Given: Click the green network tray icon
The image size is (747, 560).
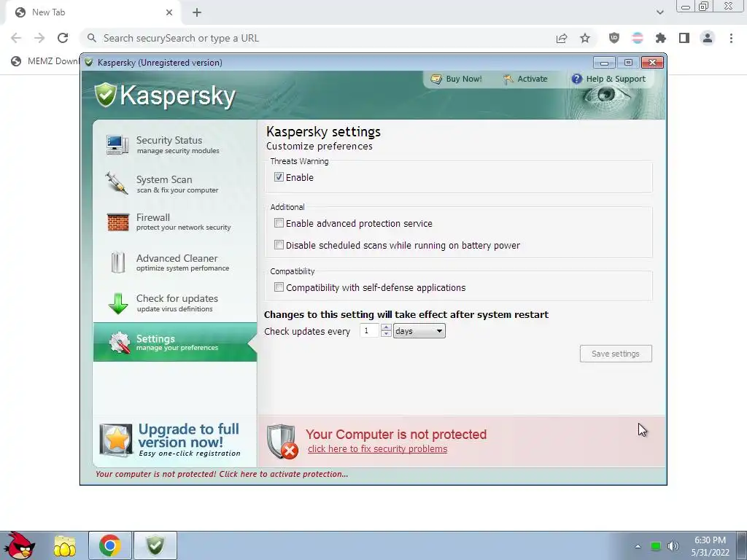Looking at the screenshot, I should (656, 546).
